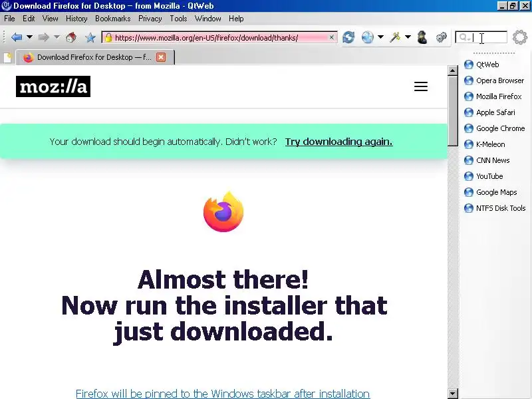Open the Window menu
The image size is (532, 399).
coord(208,19)
